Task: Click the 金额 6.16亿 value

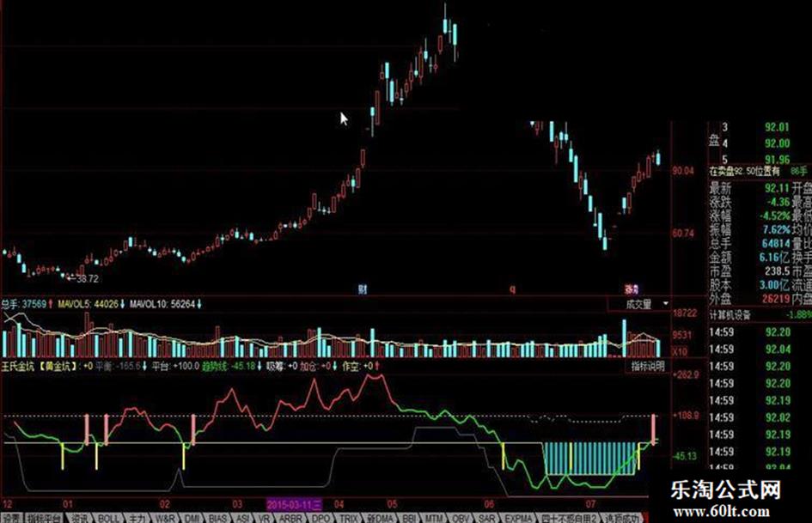Action: tap(775, 258)
